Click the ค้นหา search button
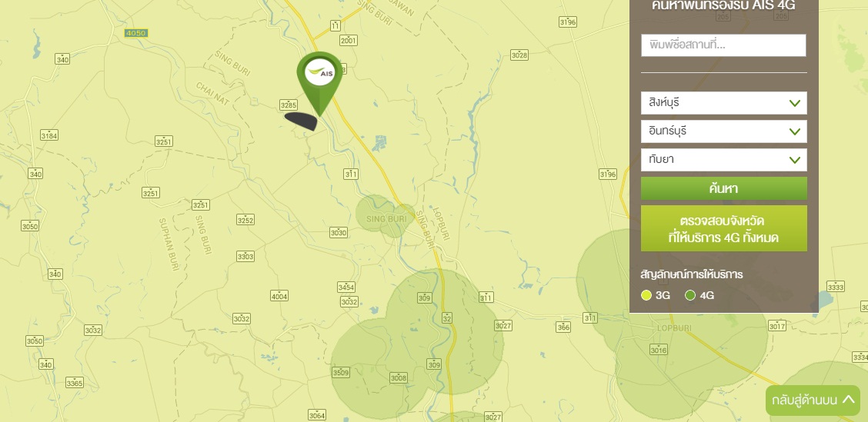868x422 pixels. [x=723, y=188]
